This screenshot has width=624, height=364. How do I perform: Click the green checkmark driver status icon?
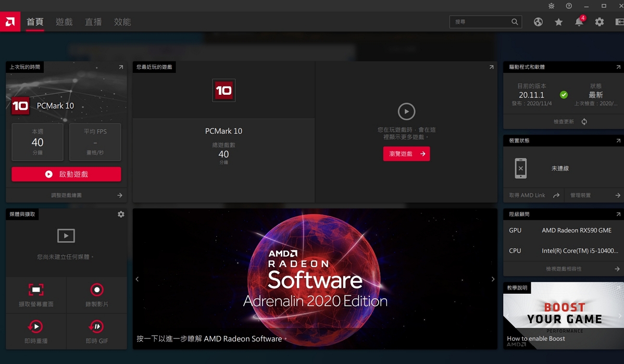(564, 95)
